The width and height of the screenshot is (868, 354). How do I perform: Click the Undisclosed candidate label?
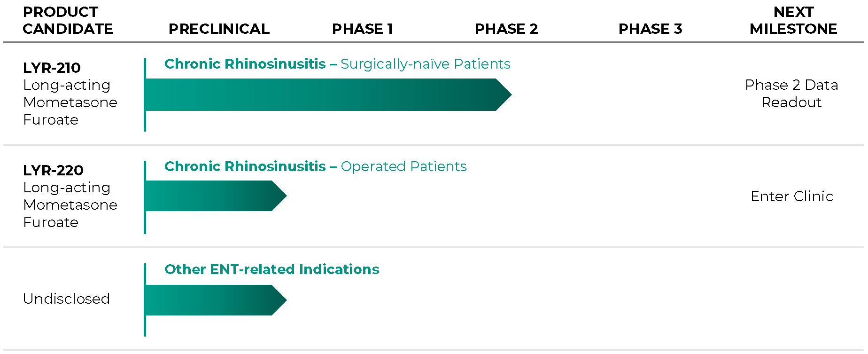66,299
